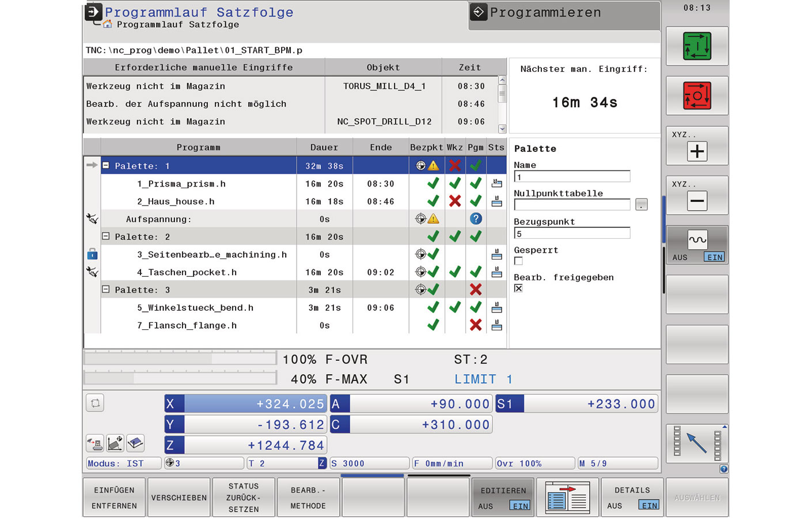
Task: Click the scroll up arrow of manual interventions list
Action: point(502,81)
